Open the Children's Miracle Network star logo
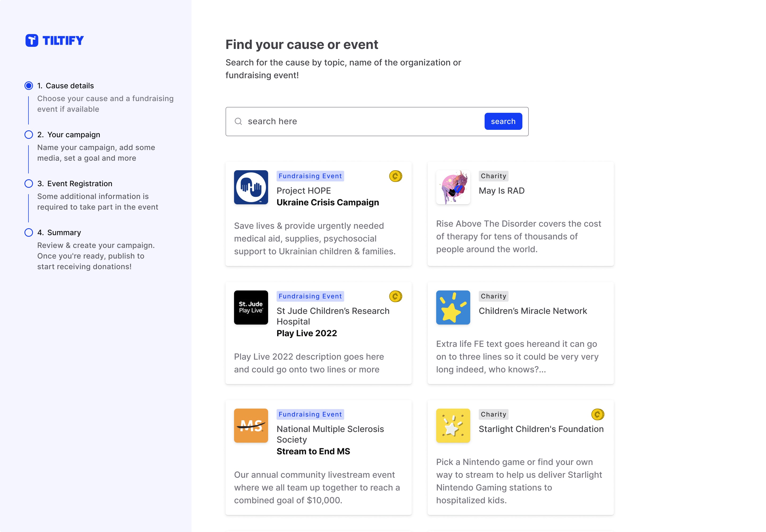The width and height of the screenshot is (766, 532). click(453, 307)
